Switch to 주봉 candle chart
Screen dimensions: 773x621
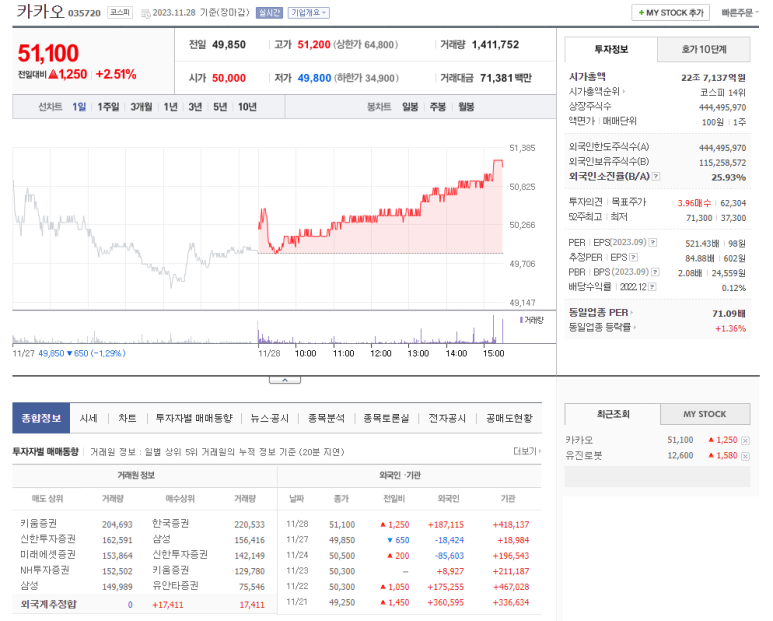(438, 107)
